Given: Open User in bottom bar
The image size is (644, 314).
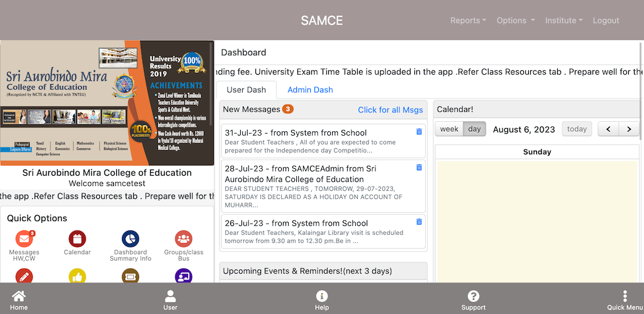Looking at the screenshot, I should (170, 300).
